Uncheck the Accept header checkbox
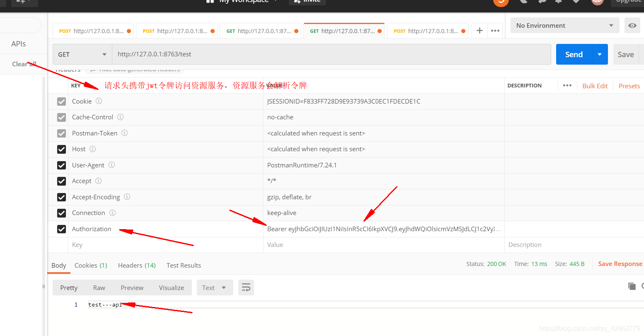 click(x=61, y=181)
